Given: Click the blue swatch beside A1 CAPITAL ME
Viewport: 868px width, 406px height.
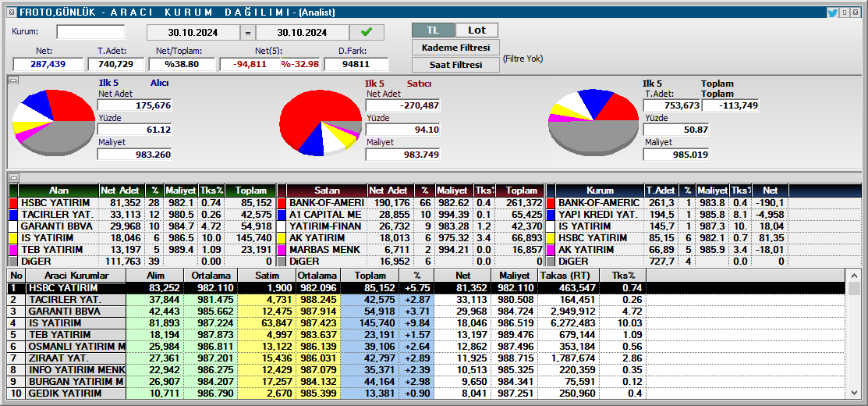Looking at the screenshot, I should click(282, 215).
